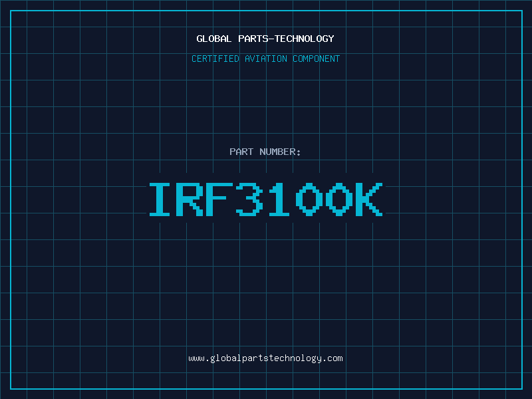Select the digit 1 in the part number

click(281, 199)
